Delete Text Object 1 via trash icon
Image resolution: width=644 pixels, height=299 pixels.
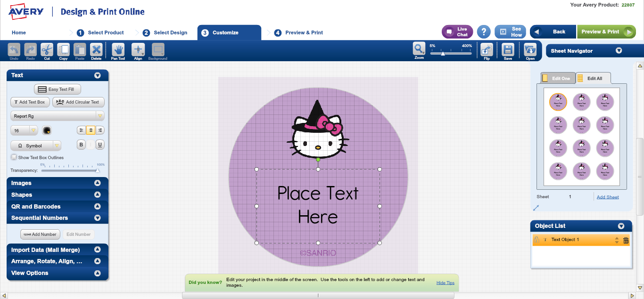[626, 240]
